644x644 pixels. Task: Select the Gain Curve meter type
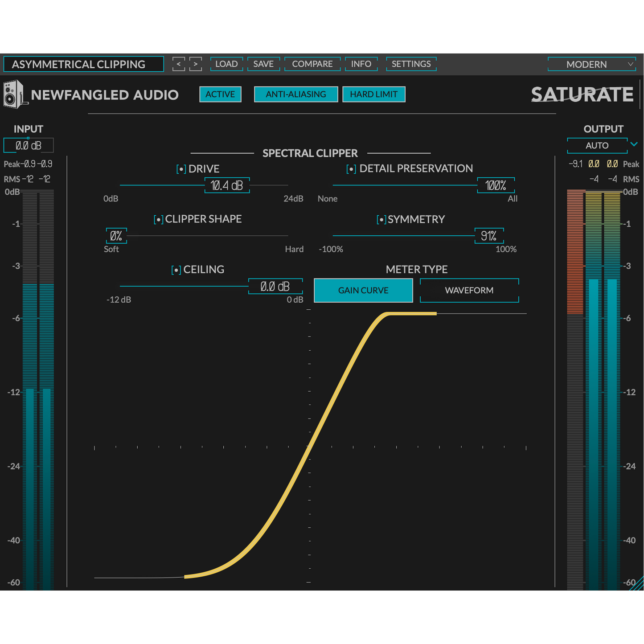click(x=363, y=291)
